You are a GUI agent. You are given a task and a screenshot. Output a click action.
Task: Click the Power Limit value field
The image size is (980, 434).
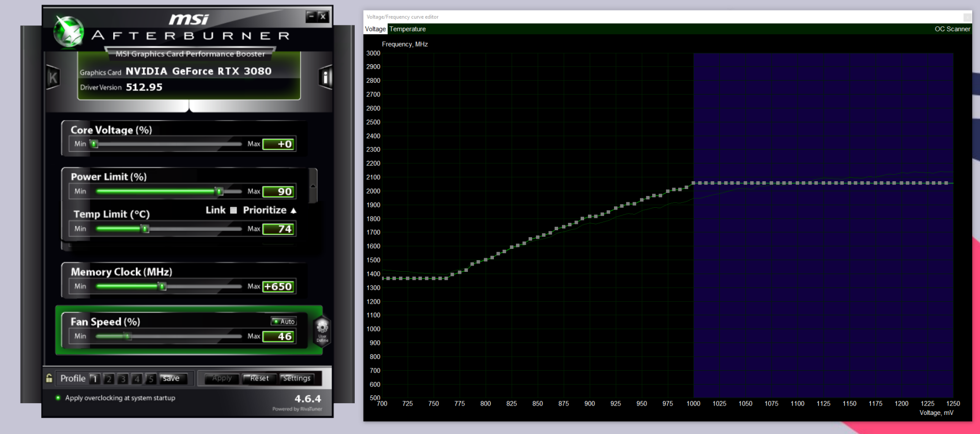click(x=279, y=192)
